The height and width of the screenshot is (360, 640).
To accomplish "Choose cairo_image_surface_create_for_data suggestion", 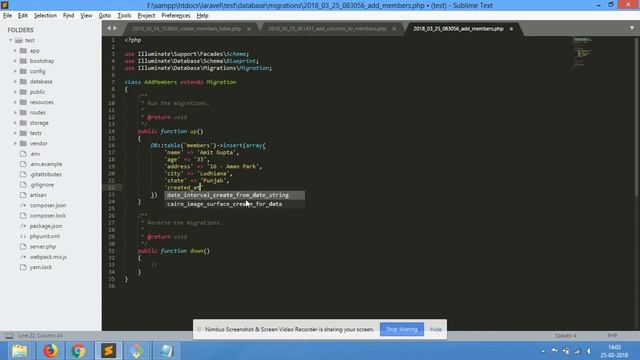I will [x=235, y=204].
